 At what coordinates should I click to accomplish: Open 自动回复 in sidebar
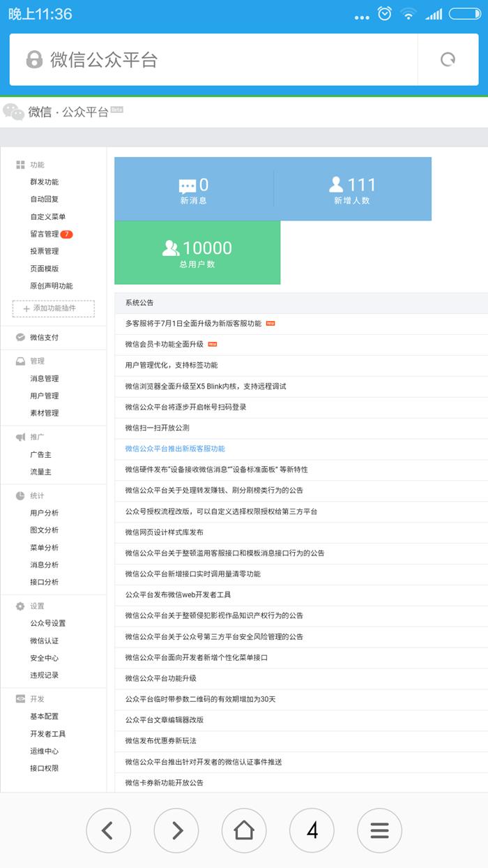click(44, 199)
